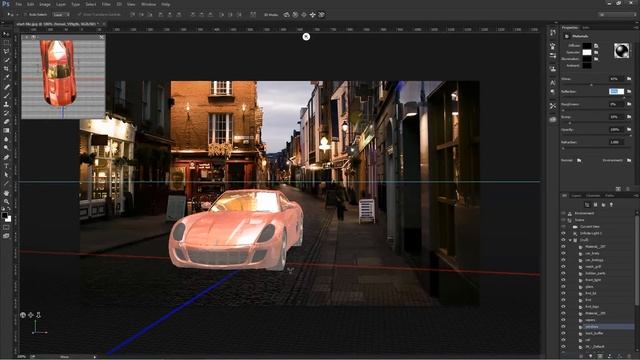640x360 pixels.
Task: Toggle visibility of glass mesh
Action: point(564,287)
